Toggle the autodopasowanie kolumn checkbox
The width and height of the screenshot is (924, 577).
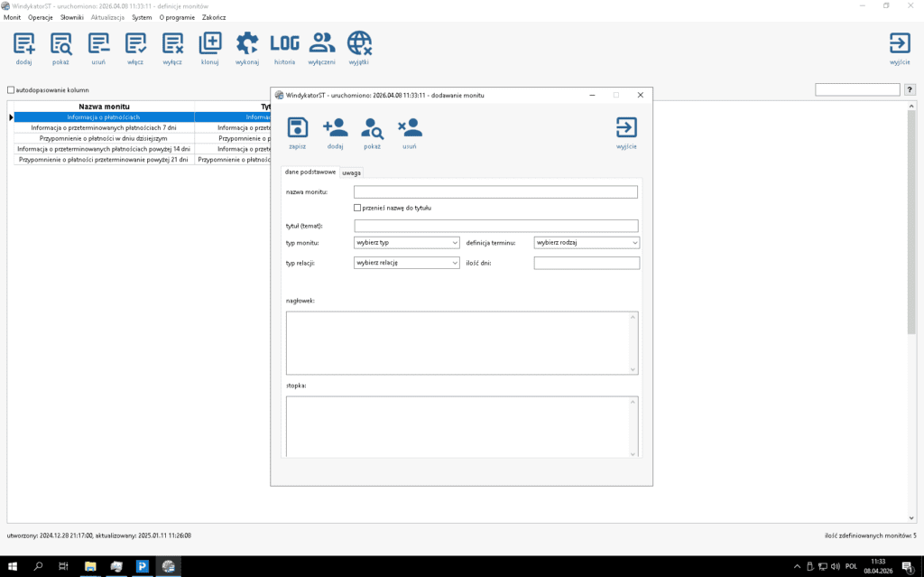coord(11,90)
